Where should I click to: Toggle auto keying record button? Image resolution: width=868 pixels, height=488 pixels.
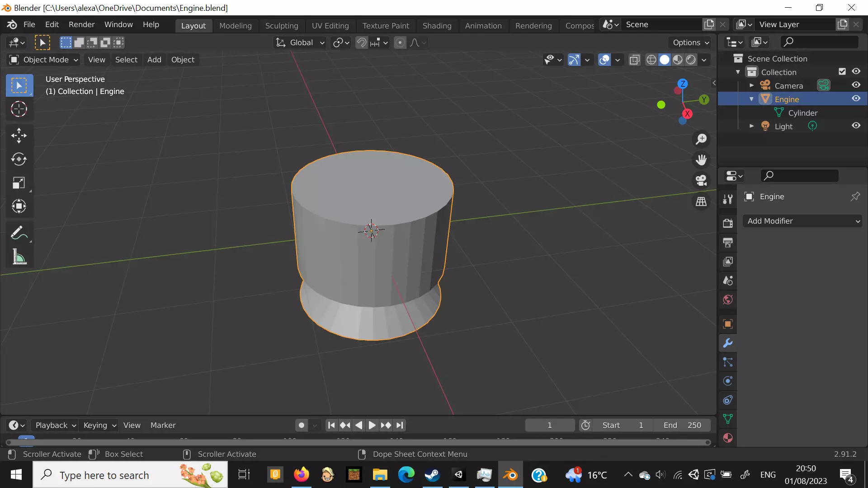click(302, 425)
